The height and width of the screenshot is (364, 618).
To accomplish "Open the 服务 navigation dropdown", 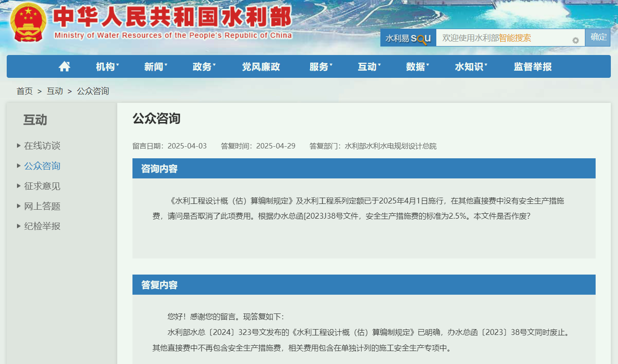I will (x=321, y=67).
